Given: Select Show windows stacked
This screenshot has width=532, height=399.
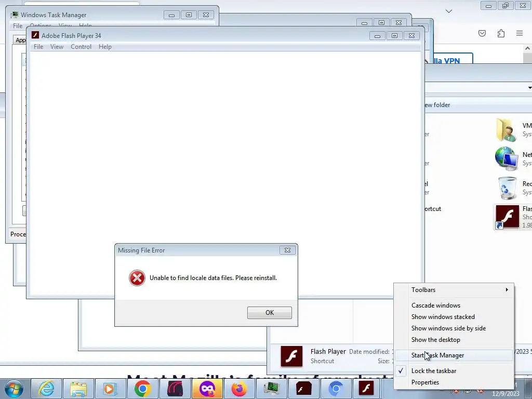Looking at the screenshot, I should [x=454, y=317].
